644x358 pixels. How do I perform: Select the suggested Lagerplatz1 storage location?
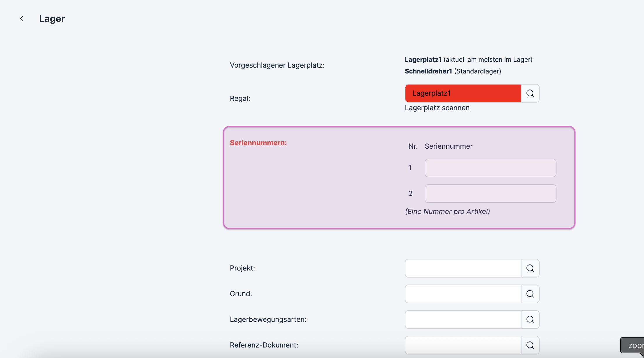click(423, 59)
